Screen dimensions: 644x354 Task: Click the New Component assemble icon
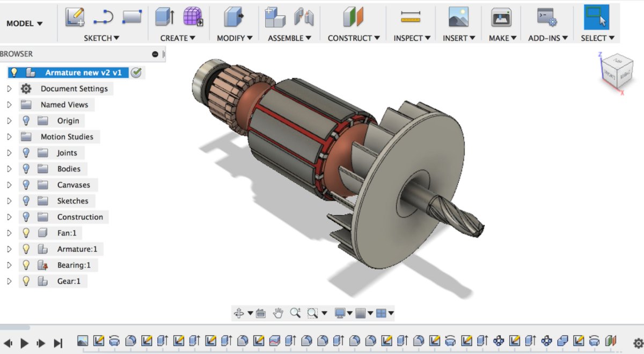click(x=275, y=17)
